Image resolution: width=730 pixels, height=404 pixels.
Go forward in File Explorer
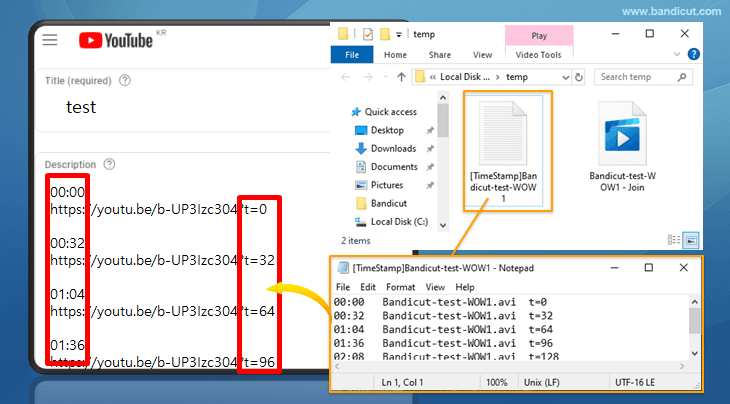coord(368,77)
